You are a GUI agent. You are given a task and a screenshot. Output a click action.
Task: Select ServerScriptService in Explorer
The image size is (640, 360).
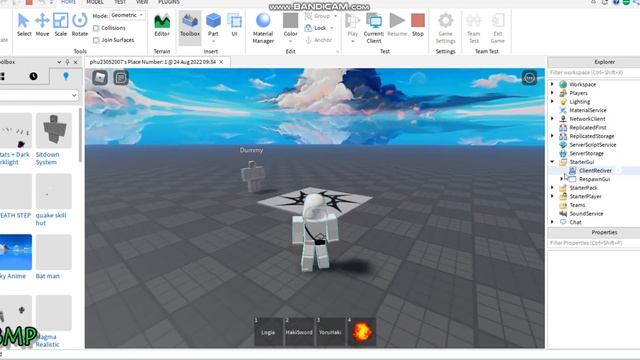pos(593,145)
